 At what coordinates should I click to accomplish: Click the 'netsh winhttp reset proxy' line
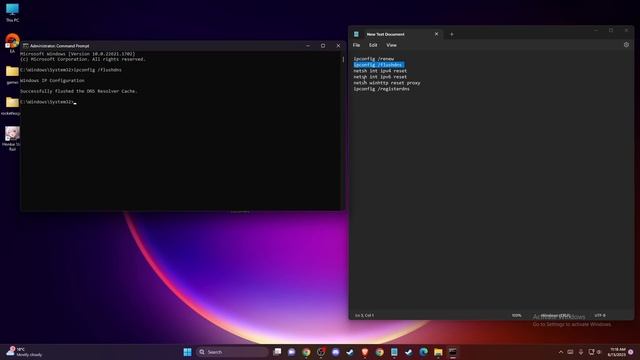coord(387,83)
